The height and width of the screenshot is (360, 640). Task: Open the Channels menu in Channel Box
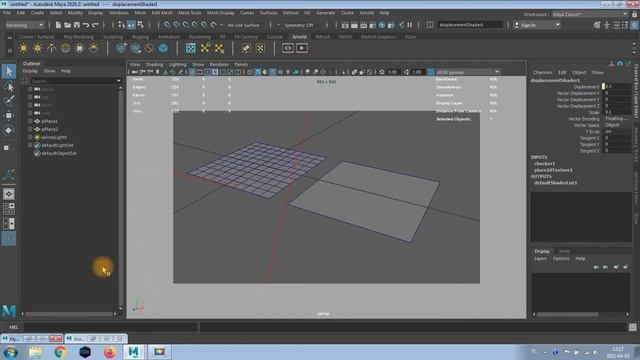tap(542, 72)
